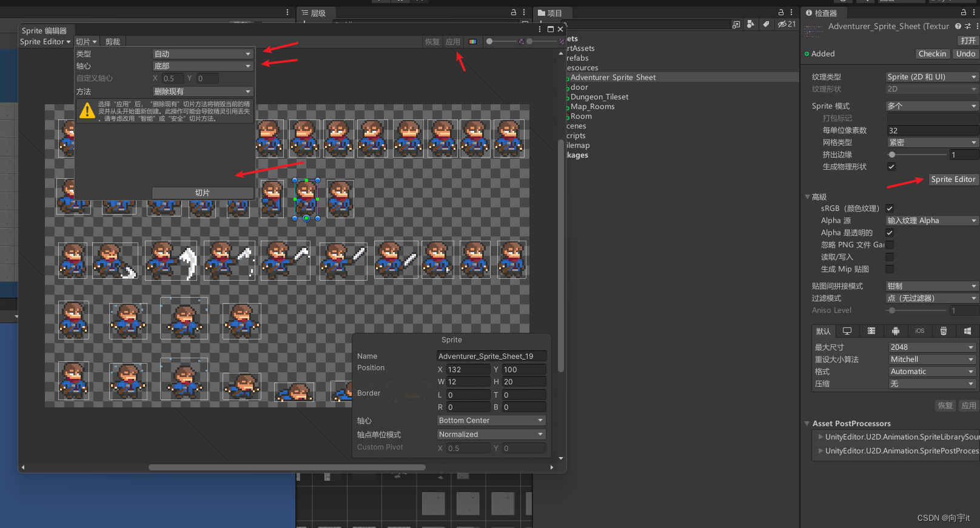Screen dimensions: 980x528
Task: Open the Hierarchy panel three-dot menu
Action: click(x=524, y=12)
